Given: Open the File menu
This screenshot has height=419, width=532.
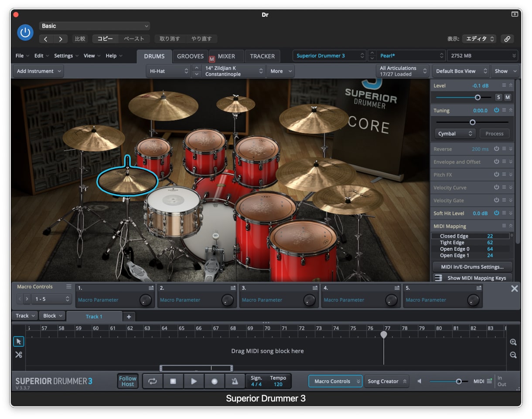Looking at the screenshot, I should [x=22, y=56].
